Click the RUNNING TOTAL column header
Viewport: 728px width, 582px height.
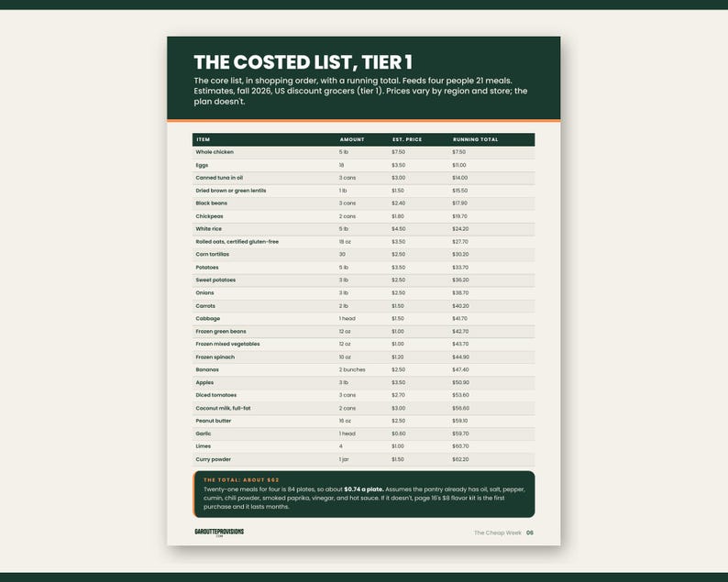476,139
